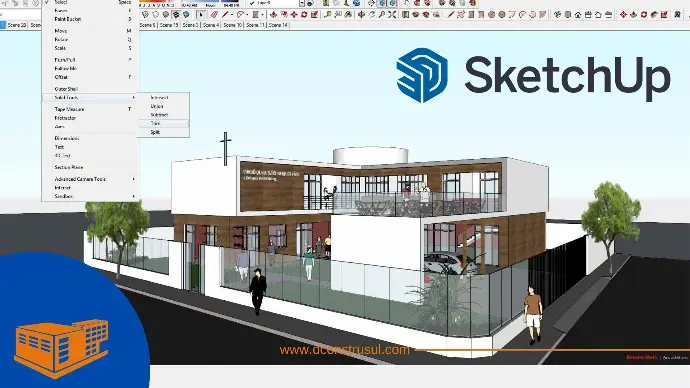Choose the Zoom magnifier tool

(382, 15)
